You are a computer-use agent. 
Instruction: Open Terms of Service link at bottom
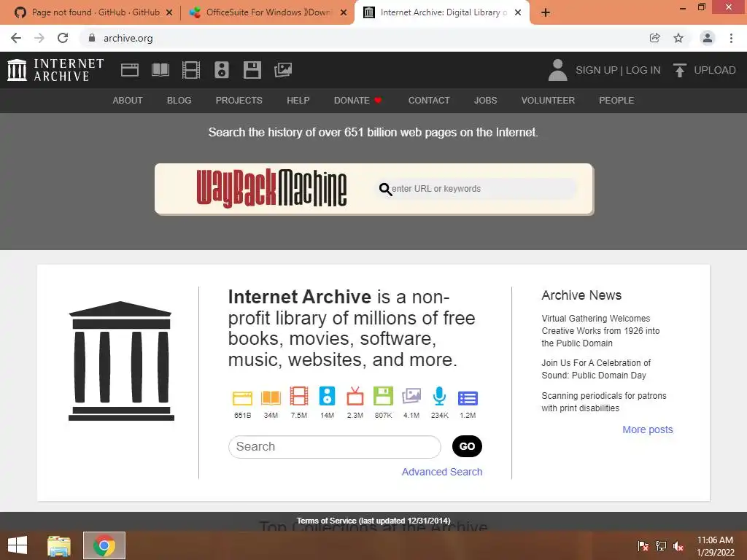[326, 521]
